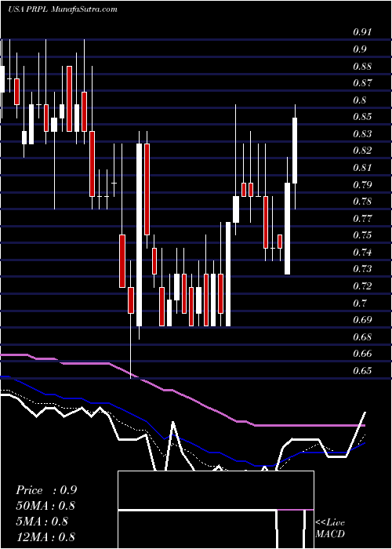Image resolution: width=392 pixels, height=549 pixels.
Task: Click the last white candlestick at far right
Action: click(x=295, y=151)
